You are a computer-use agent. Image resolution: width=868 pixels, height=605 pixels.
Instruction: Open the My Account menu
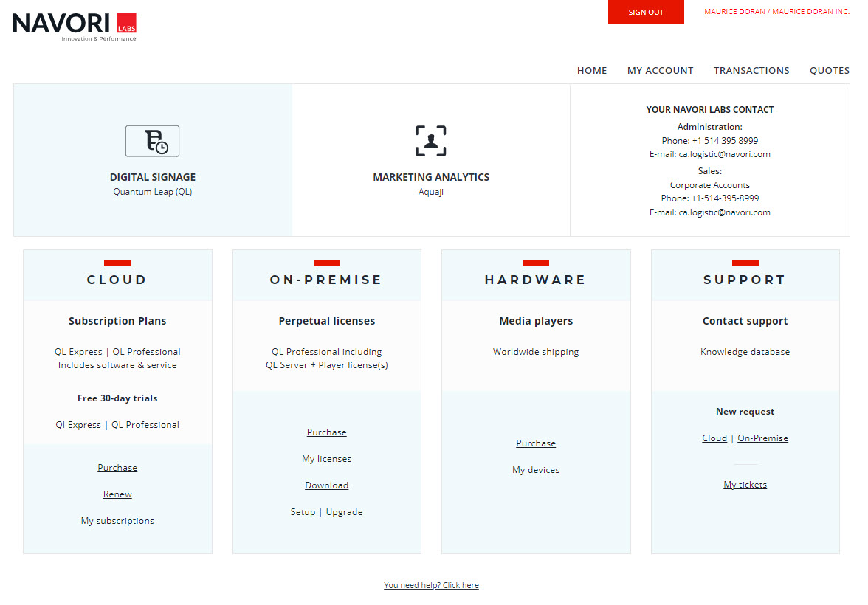click(660, 70)
